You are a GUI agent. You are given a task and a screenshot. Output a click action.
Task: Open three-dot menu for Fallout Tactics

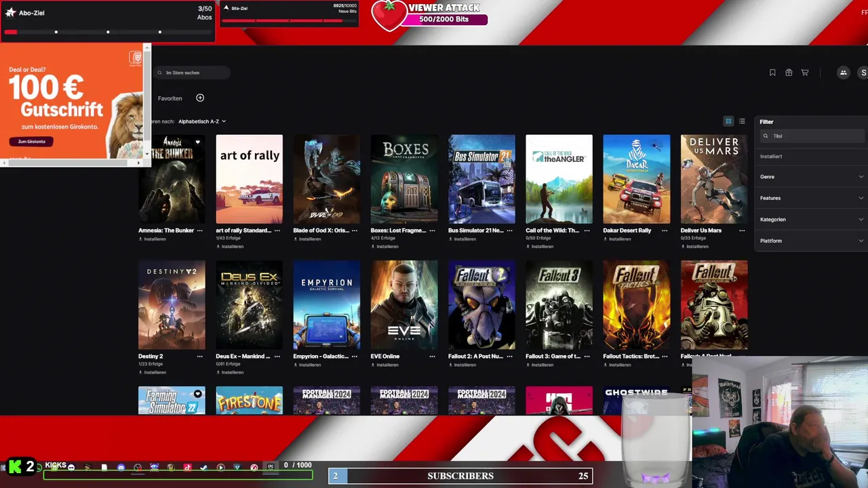(665, 357)
